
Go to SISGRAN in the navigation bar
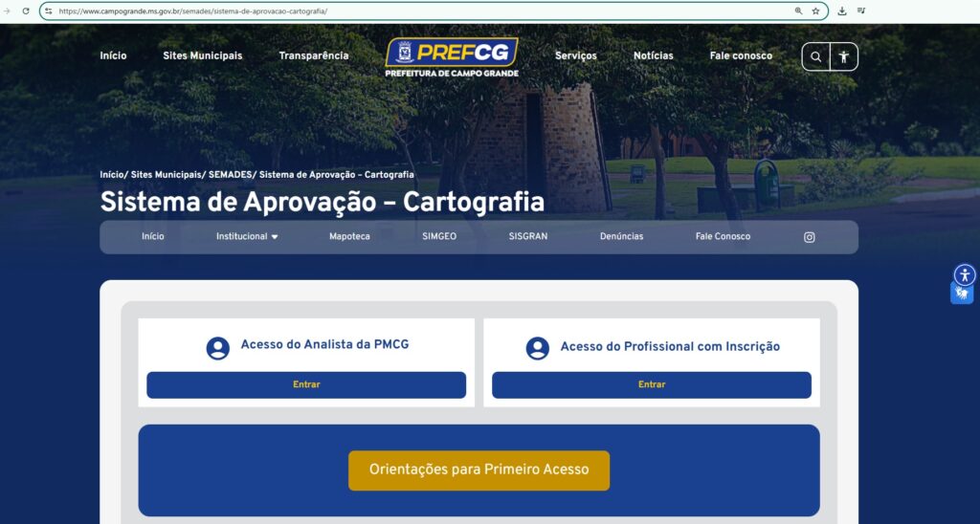pos(528,236)
